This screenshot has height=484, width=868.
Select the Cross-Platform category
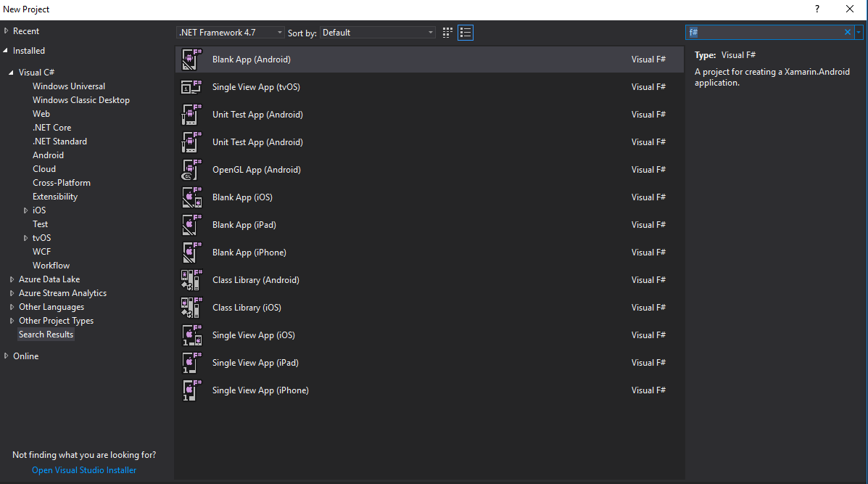point(62,183)
